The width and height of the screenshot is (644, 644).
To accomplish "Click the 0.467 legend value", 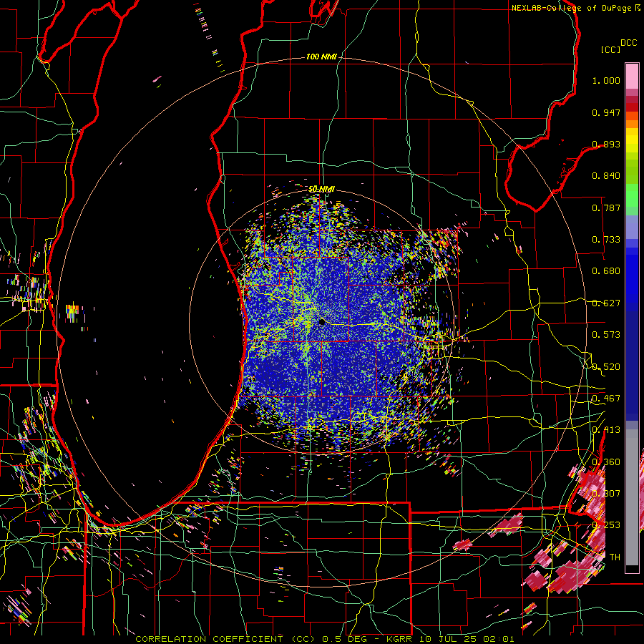I will coord(606,399).
